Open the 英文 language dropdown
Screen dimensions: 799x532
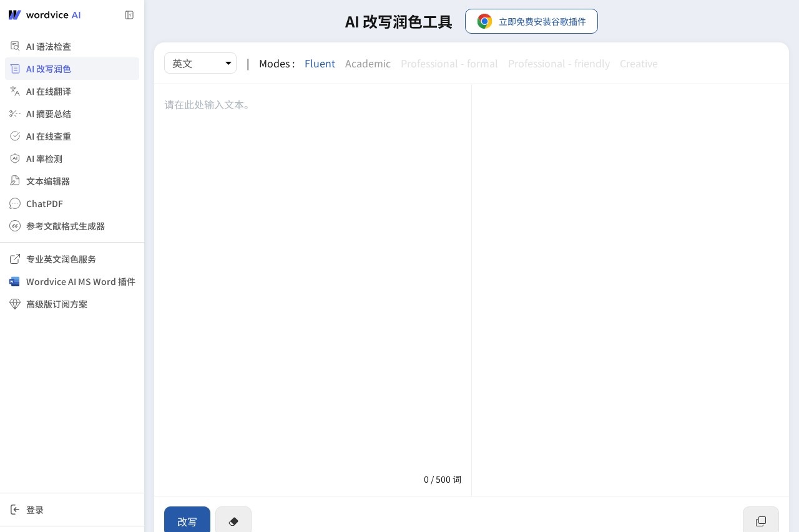click(x=200, y=63)
